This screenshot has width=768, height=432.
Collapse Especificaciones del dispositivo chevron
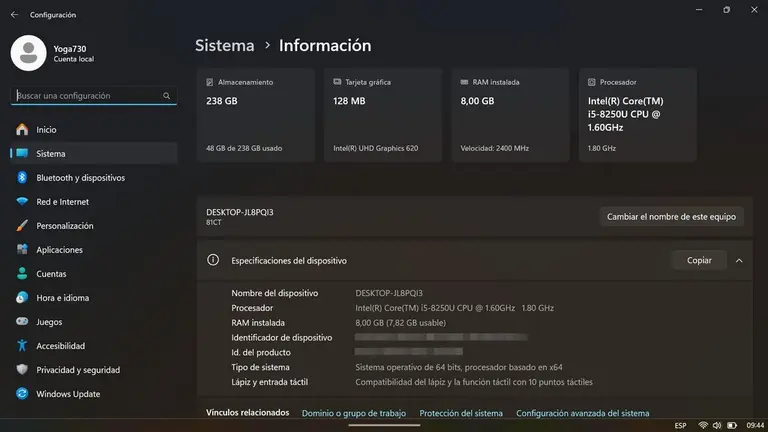[x=739, y=261]
